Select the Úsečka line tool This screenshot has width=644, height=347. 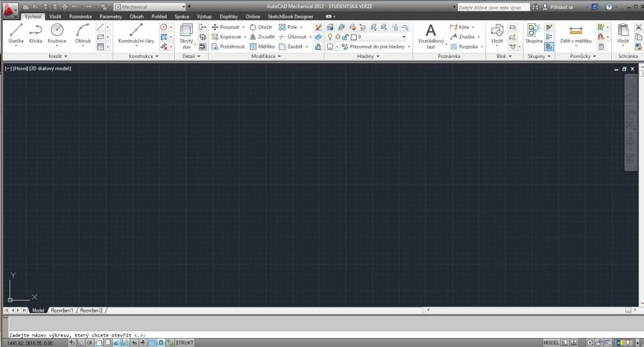(x=16, y=34)
